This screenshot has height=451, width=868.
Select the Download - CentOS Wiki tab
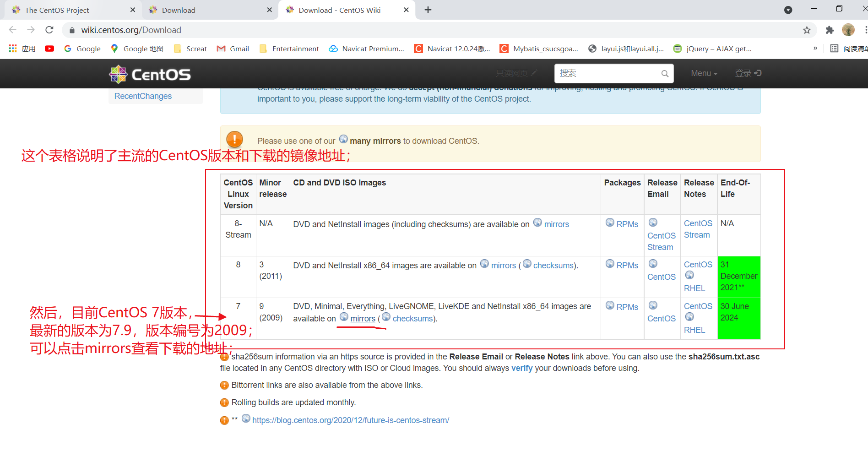[347, 10]
